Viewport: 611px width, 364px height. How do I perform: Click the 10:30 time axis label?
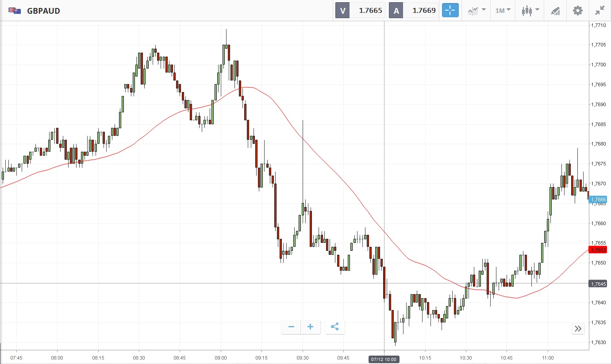[466, 358]
